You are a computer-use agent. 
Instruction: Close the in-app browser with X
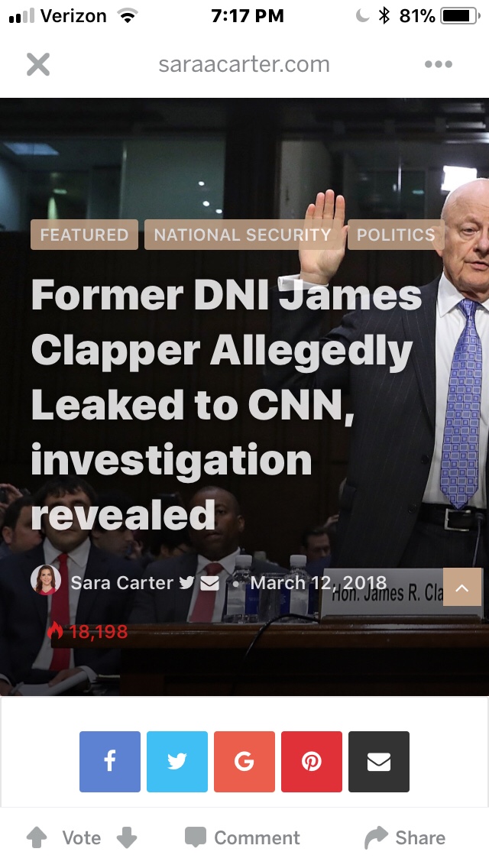coord(38,64)
